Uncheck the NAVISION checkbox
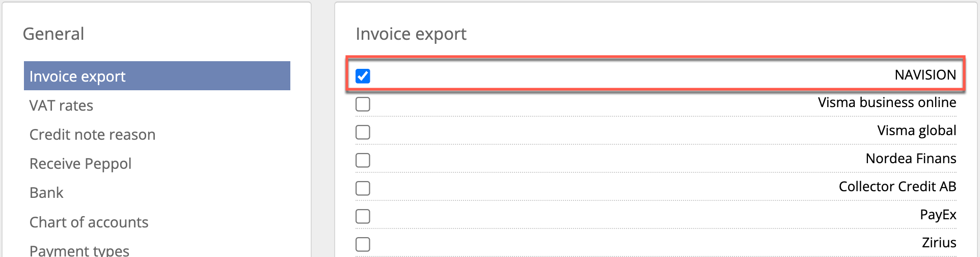The width and height of the screenshot is (980, 257). 363,76
